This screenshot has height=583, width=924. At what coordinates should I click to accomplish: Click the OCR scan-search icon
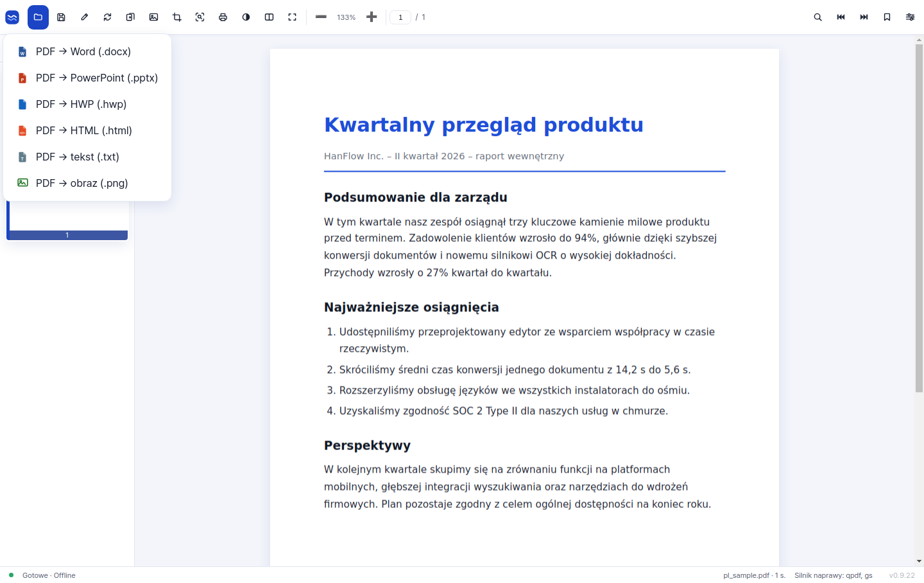[x=200, y=17]
